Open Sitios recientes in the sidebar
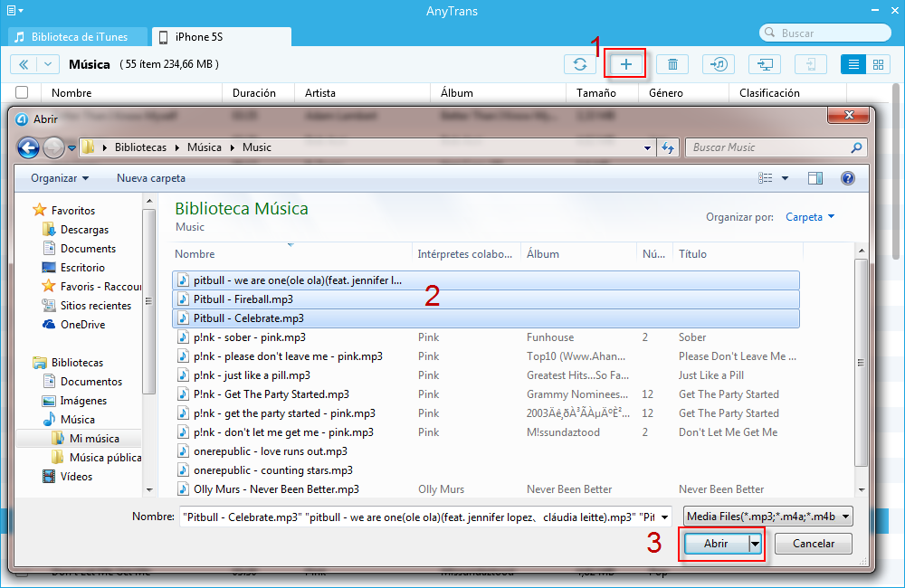The image size is (905, 588). click(x=96, y=306)
